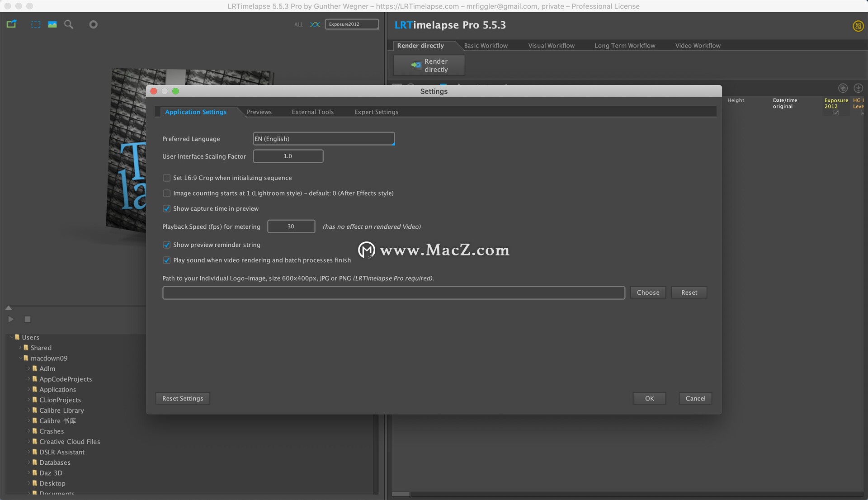Disable Show capture time in preview
Viewport: 868px width, 500px height.
(167, 209)
